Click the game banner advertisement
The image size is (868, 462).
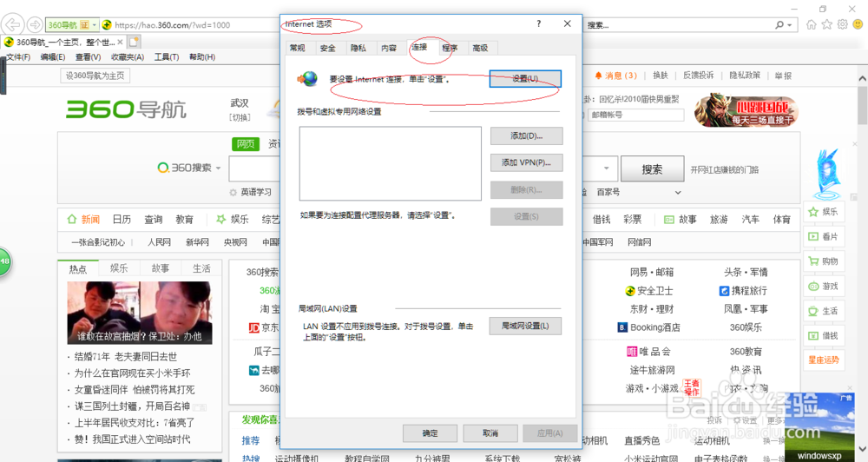click(746, 109)
